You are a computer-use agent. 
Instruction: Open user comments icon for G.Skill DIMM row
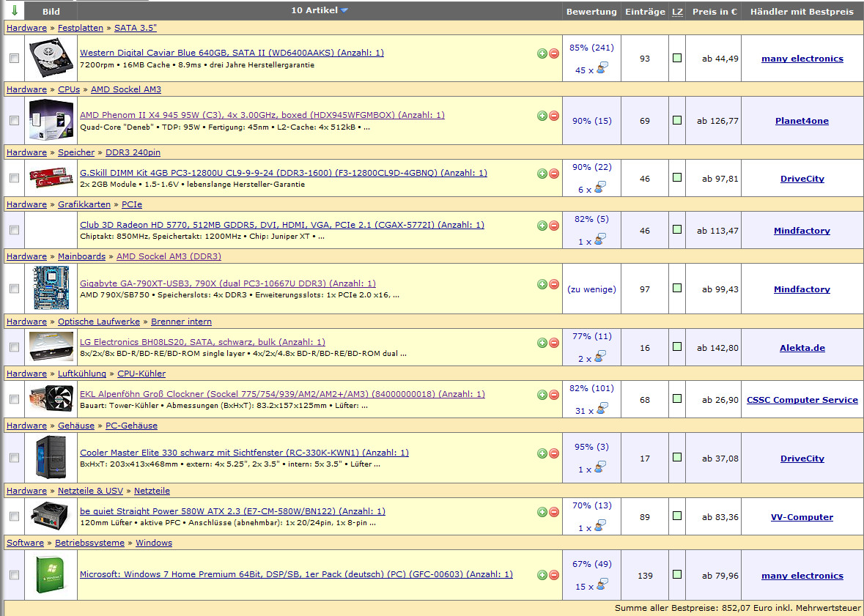(x=600, y=188)
